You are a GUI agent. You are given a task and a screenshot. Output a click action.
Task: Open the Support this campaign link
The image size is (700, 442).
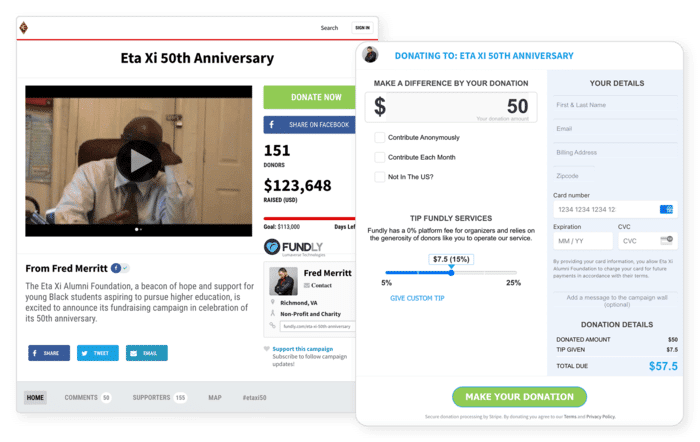pyautogui.click(x=303, y=349)
